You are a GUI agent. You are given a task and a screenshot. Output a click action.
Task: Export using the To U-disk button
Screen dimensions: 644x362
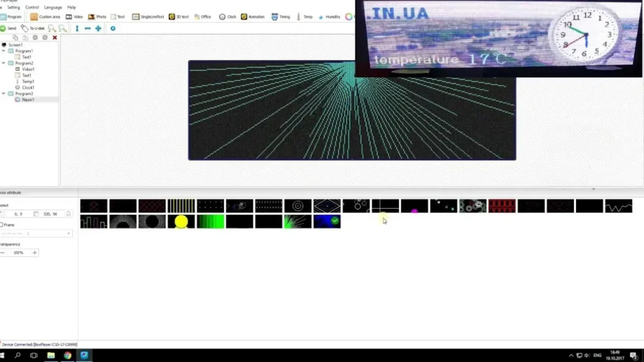coord(33,28)
